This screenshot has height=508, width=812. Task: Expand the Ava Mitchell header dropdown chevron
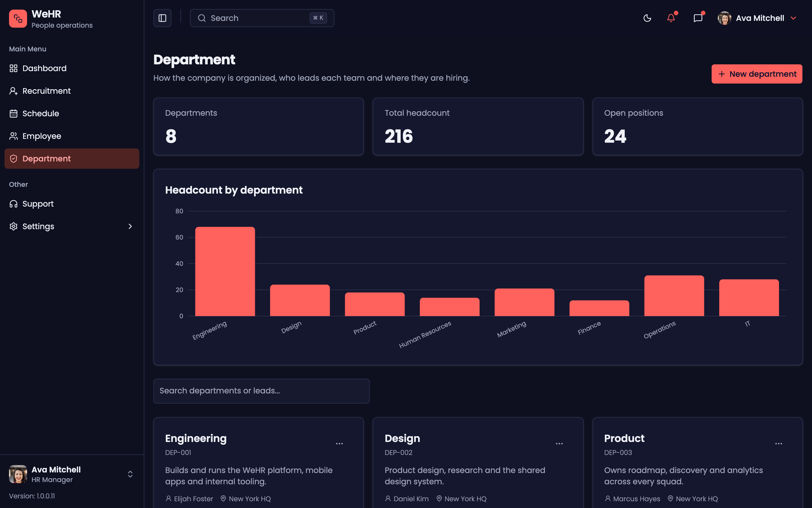(x=793, y=18)
